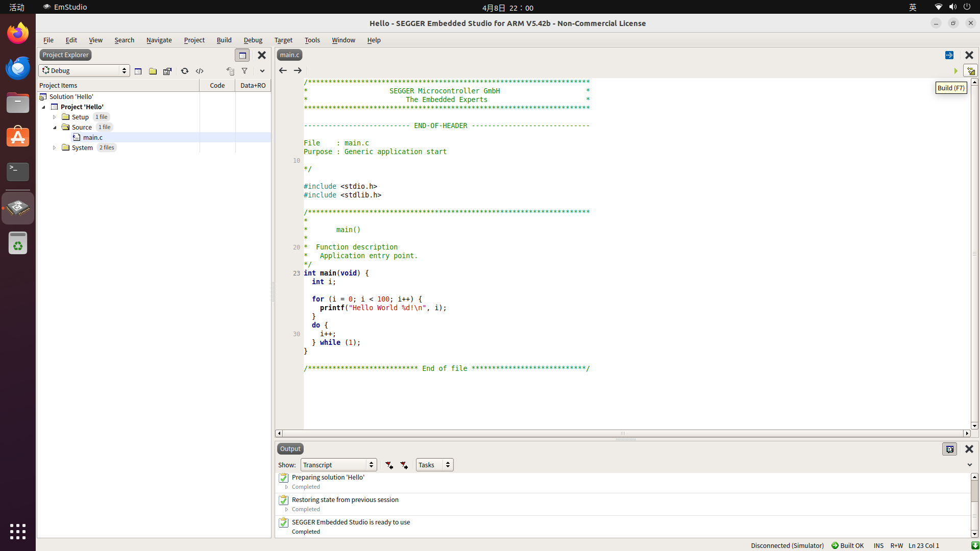The image size is (980, 551).
Task: Click the project properties icon
Action: [167, 71]
